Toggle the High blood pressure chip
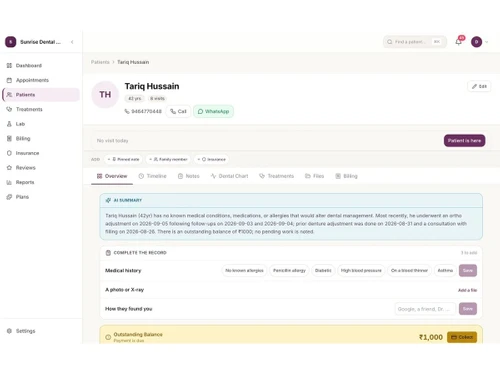Image resolution: width=500 pixels, height=375 pixels. 361,270
